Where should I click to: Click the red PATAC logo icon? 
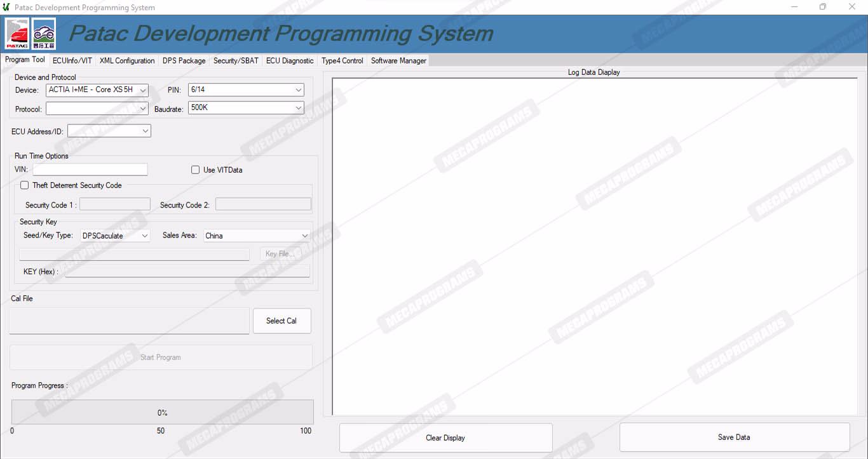[17, 34]
